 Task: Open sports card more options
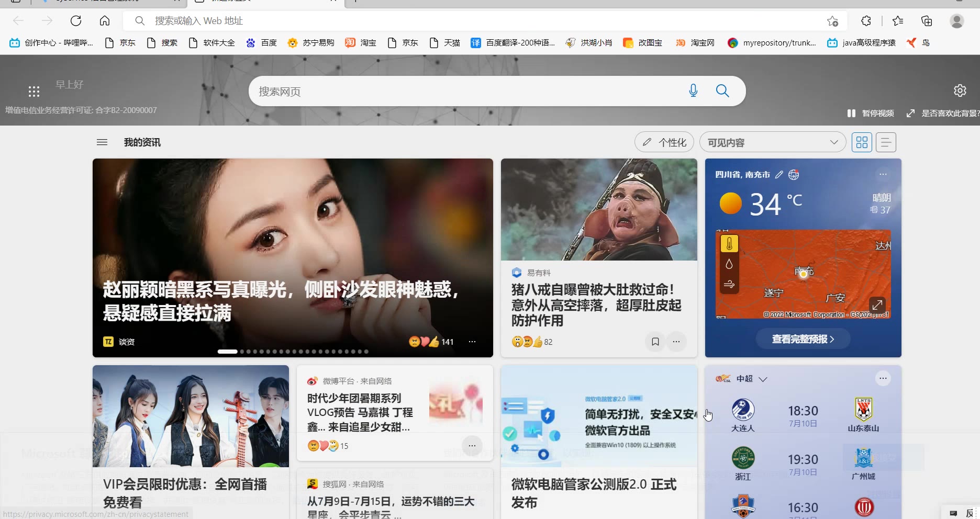coord(883,378)
